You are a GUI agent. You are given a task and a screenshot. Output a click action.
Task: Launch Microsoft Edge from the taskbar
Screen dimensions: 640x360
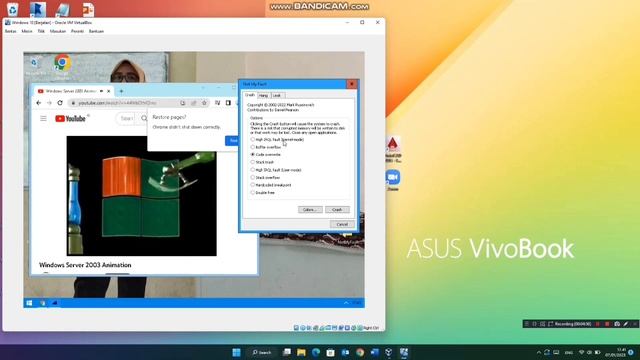[x=316, y=352]
